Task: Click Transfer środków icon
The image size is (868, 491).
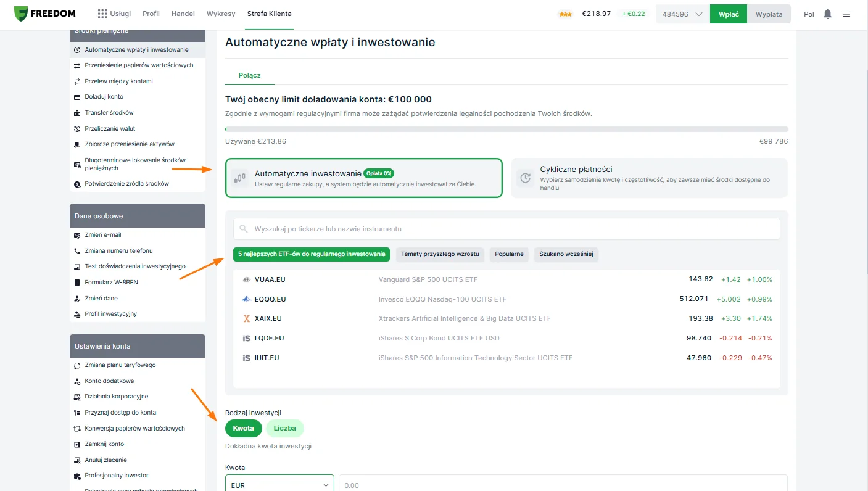Action: (77, 113)
